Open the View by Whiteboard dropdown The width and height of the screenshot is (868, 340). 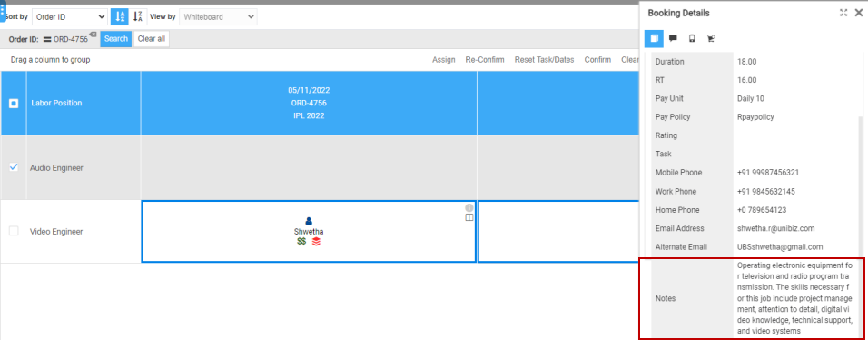218,16
